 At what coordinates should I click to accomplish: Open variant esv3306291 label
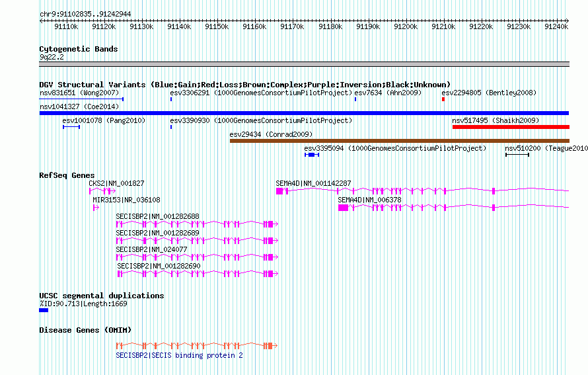261,93
